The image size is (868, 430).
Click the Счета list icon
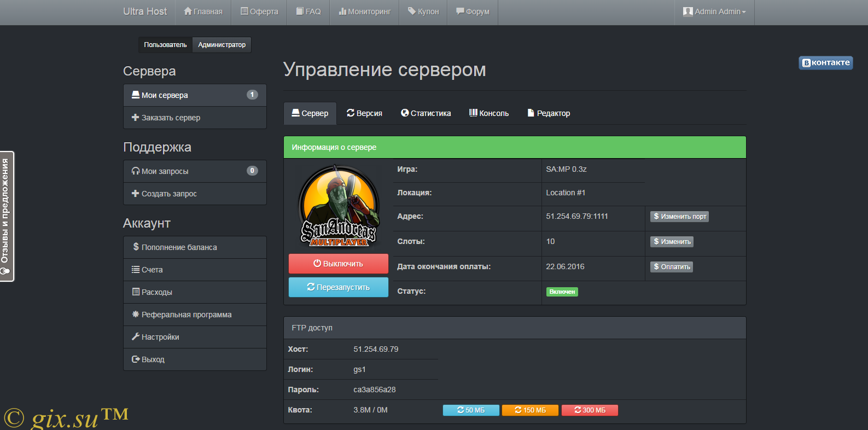tap(136, 270)
